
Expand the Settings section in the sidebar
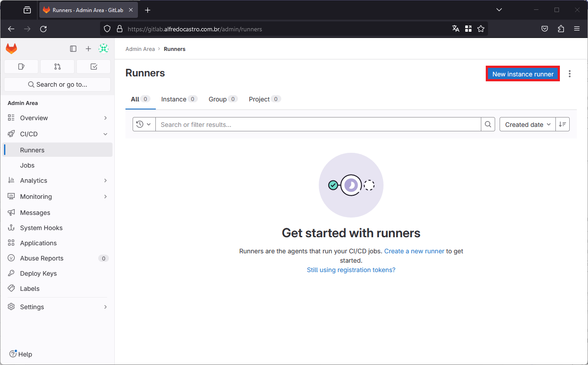click(x=58, y=307)
